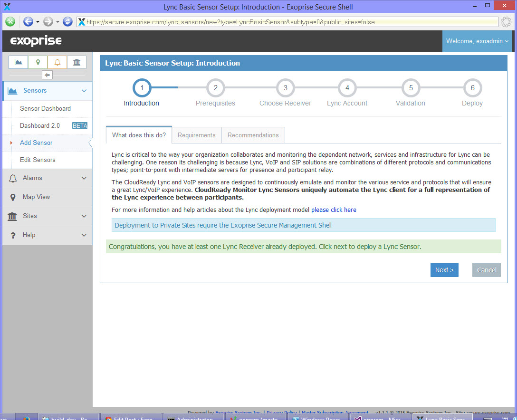Select wizard step 5 Validation
Image resolution: width=517 pixels, height=420 pixels.
[411, 88]
